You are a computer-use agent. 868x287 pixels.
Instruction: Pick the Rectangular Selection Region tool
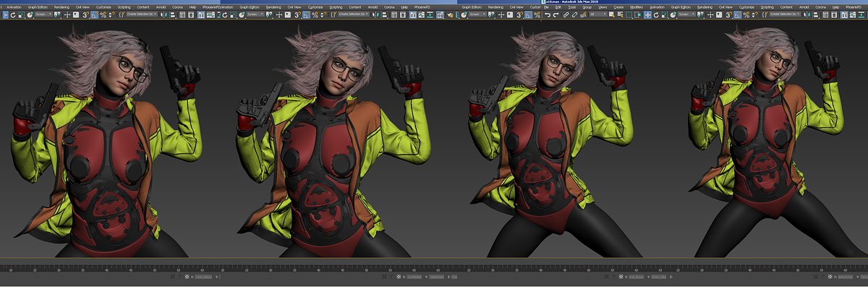pyautogui.click(x=629, y=14)
